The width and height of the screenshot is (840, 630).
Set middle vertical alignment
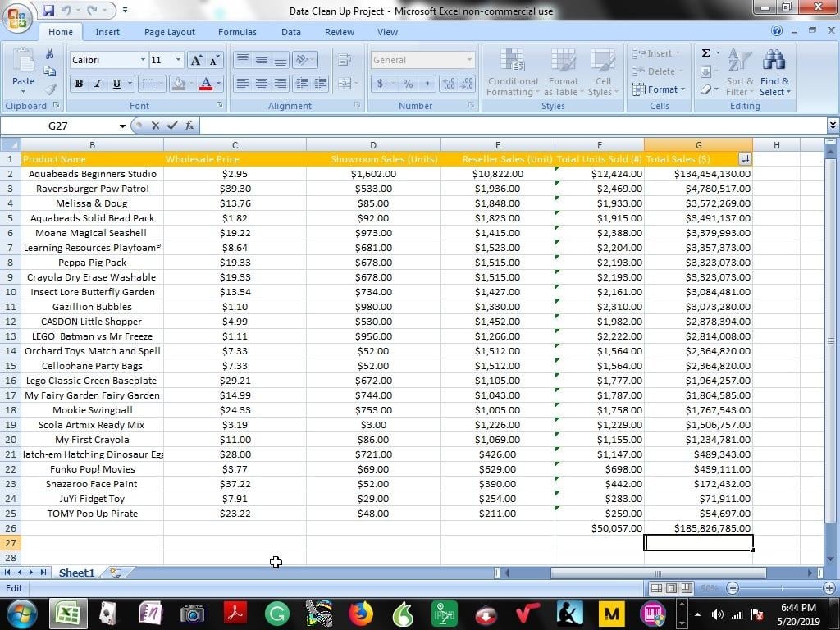[262, 59]
